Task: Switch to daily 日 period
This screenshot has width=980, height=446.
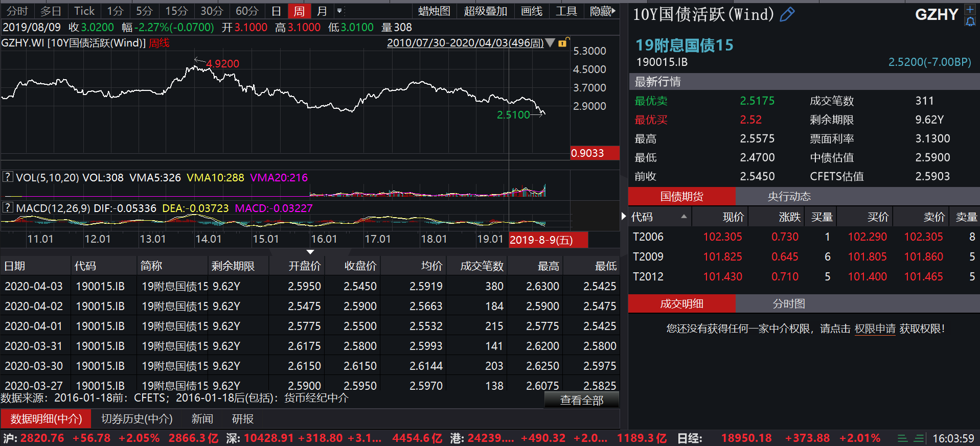Action: (276, 11)
